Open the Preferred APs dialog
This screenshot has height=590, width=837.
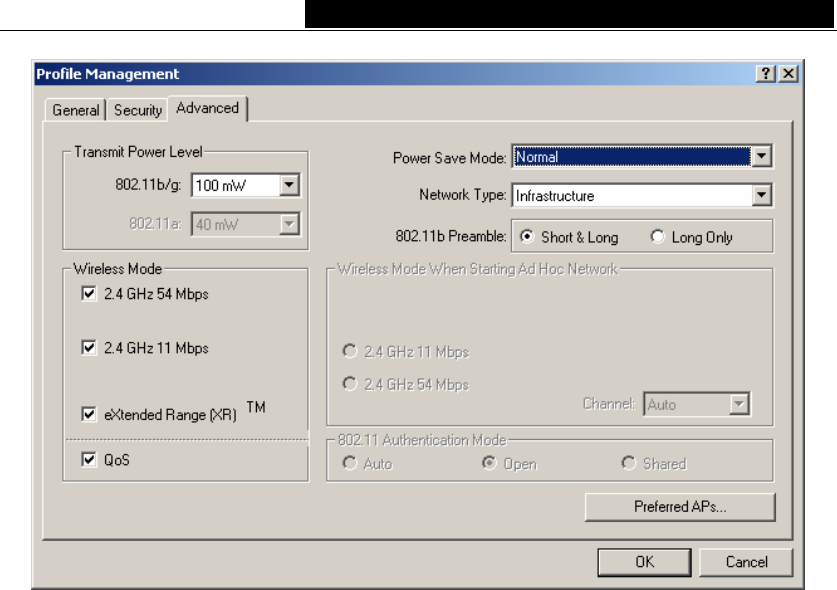(680, 507)
